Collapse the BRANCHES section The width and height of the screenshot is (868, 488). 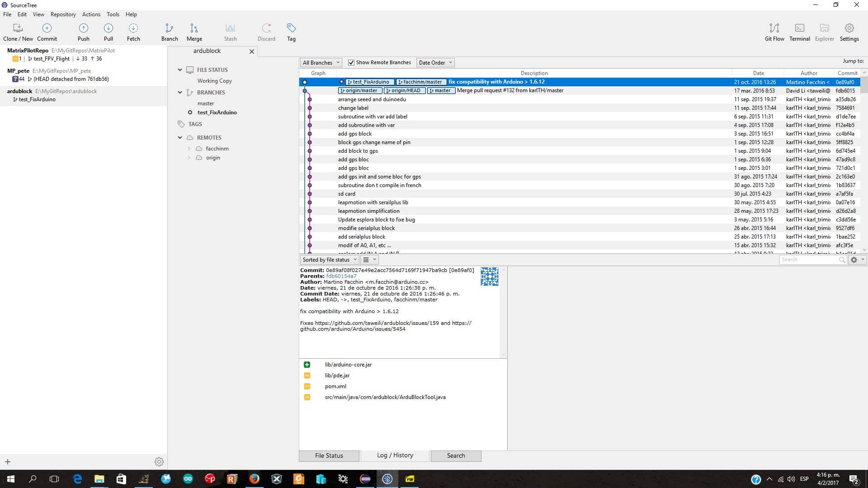coord(180,93)
